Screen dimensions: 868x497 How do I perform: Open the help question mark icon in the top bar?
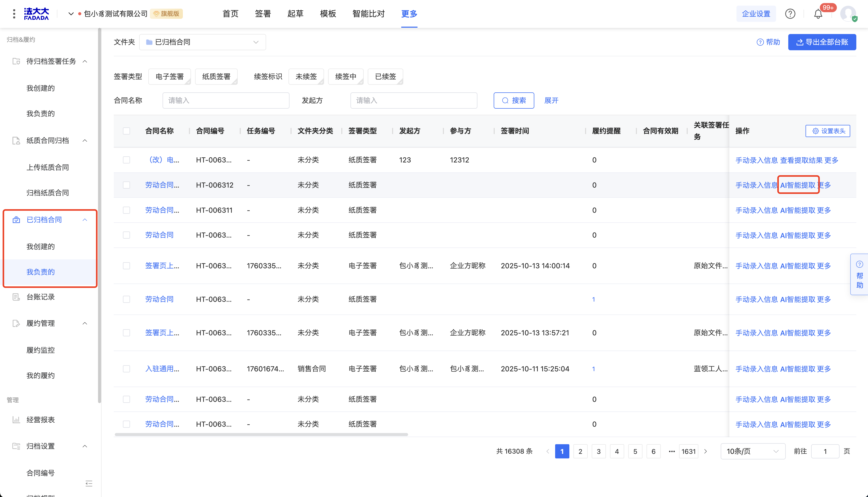click(790, 14)
